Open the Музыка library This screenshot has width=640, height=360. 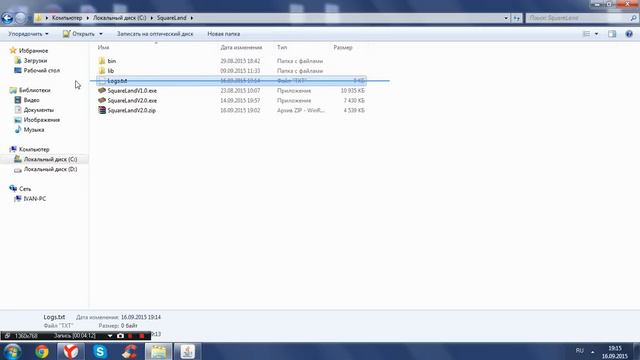pyautogui.click(x=34, y=129)
